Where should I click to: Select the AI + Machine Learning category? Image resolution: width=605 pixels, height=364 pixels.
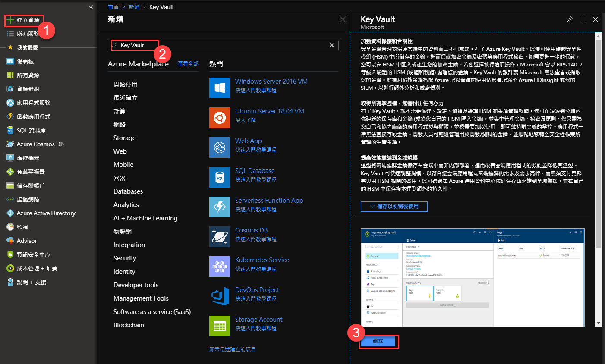[x=145, y=218]
